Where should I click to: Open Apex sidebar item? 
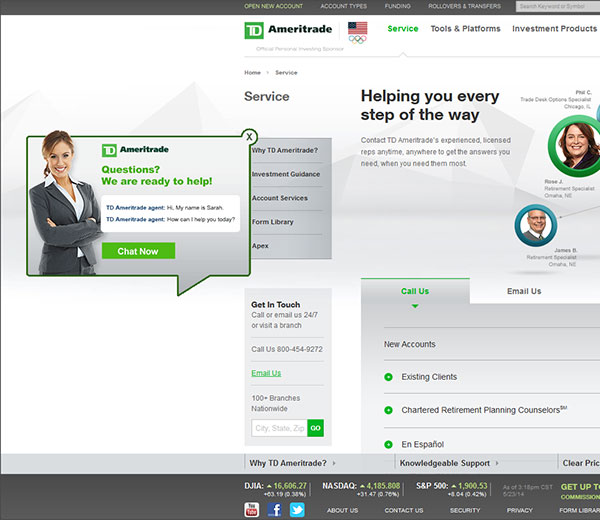(x=260, y=246)
